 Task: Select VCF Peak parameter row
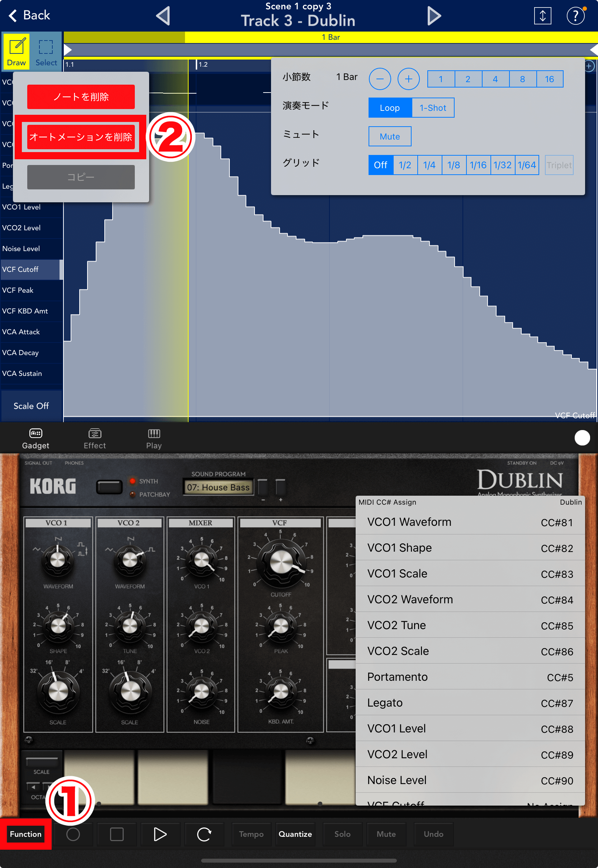31,290
